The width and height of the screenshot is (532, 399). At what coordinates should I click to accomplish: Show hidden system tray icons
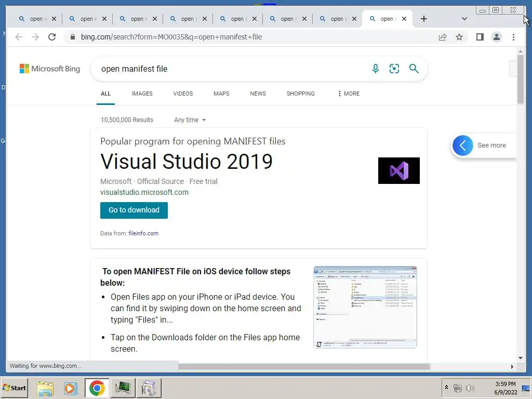(446, 388)
